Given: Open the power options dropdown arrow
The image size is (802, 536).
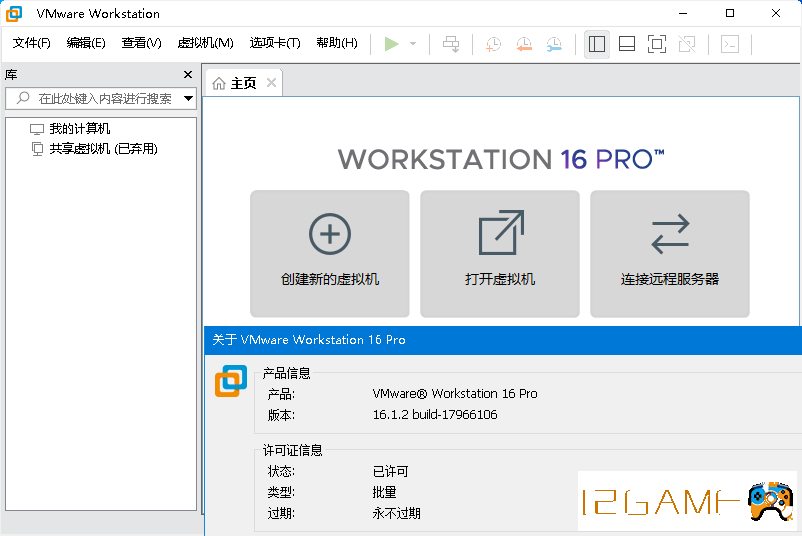Looking at the screenshot, I should point(413,44).
